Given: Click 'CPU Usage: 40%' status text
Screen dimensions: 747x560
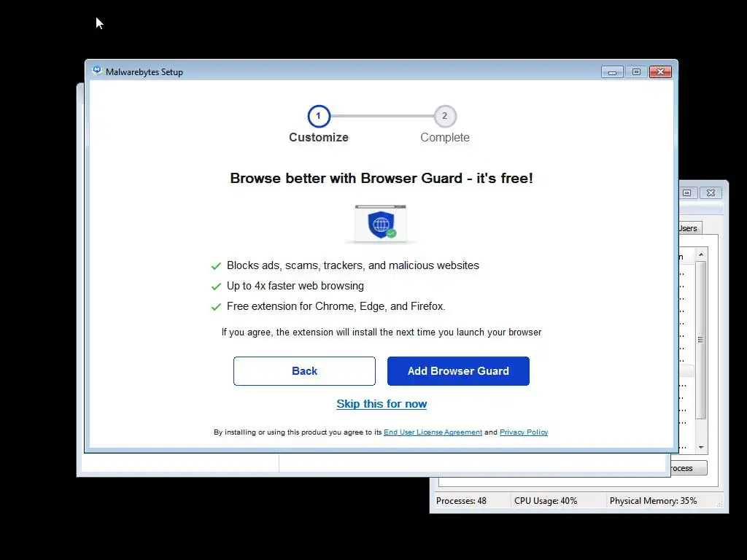Looking at the screenshot, I should tap(546, 501).
